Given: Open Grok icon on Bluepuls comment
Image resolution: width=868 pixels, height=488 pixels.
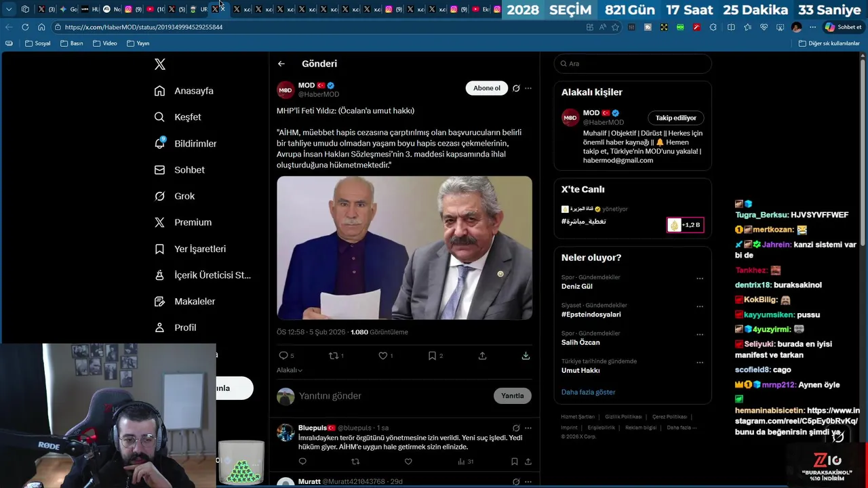Looking at the screenshot, I should (516, 428).
